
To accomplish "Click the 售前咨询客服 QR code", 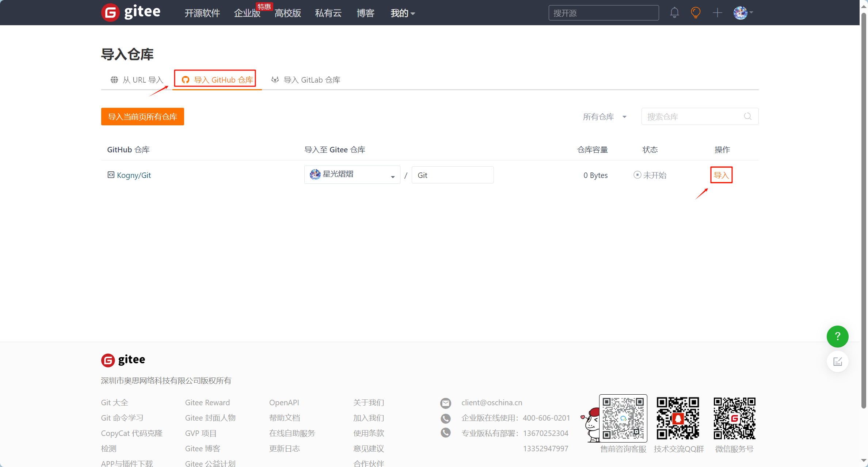I will 623,418.
